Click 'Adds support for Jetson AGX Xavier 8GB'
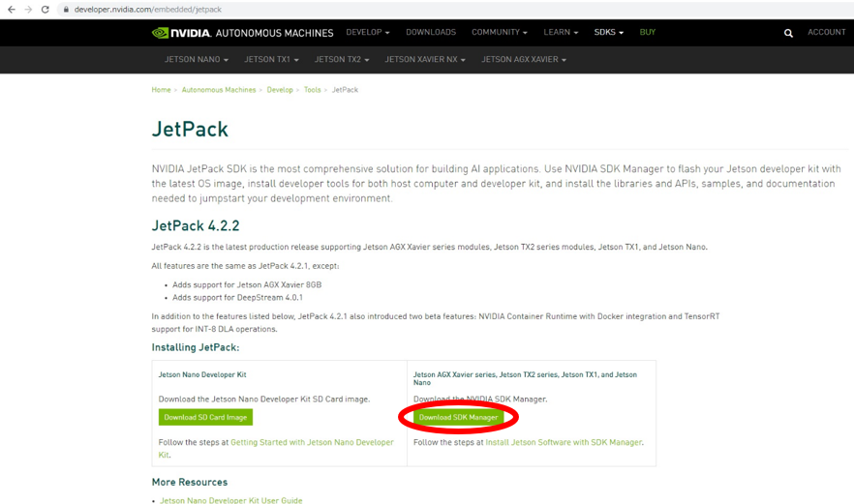The image size is (854, 504). [247, 284]
